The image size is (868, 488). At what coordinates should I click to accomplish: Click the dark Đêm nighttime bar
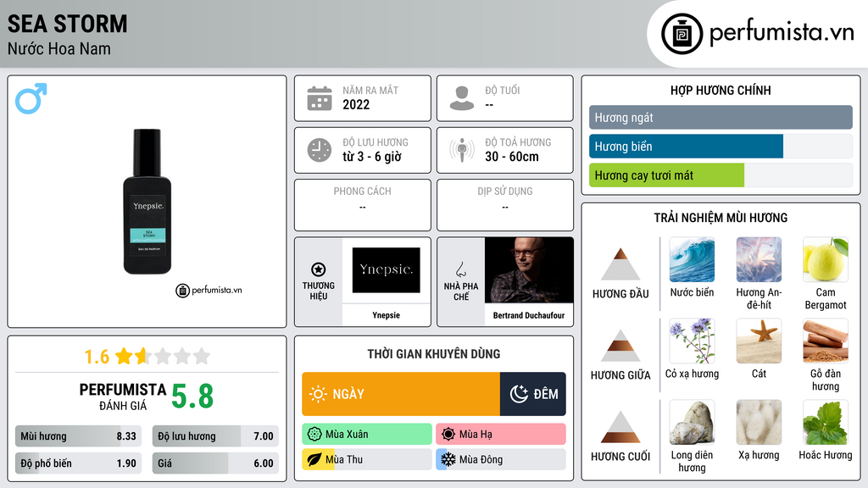(x=533, y=394)
